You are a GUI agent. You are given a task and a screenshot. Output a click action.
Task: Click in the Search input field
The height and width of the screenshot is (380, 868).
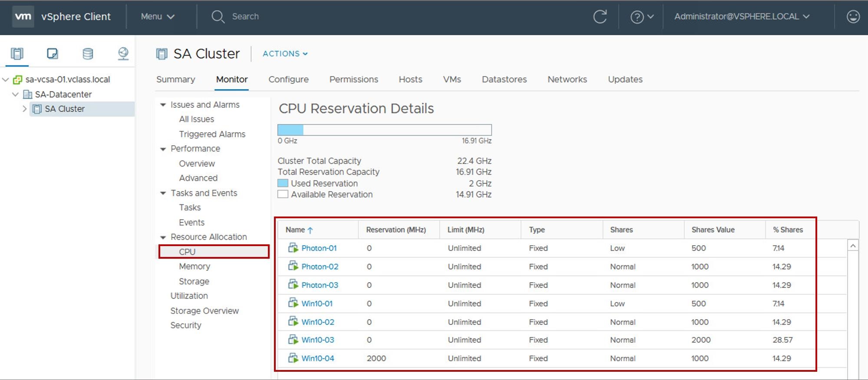(245, 17)
